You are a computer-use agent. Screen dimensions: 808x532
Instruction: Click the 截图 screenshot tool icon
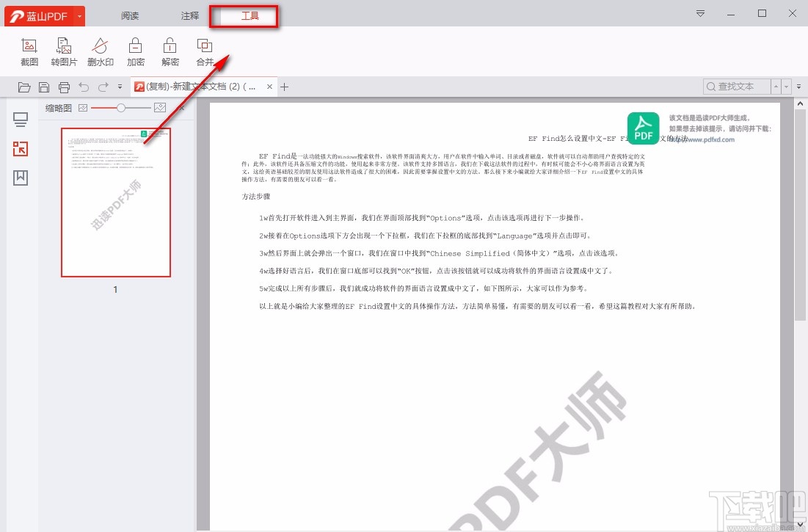(x=29, y=52)
